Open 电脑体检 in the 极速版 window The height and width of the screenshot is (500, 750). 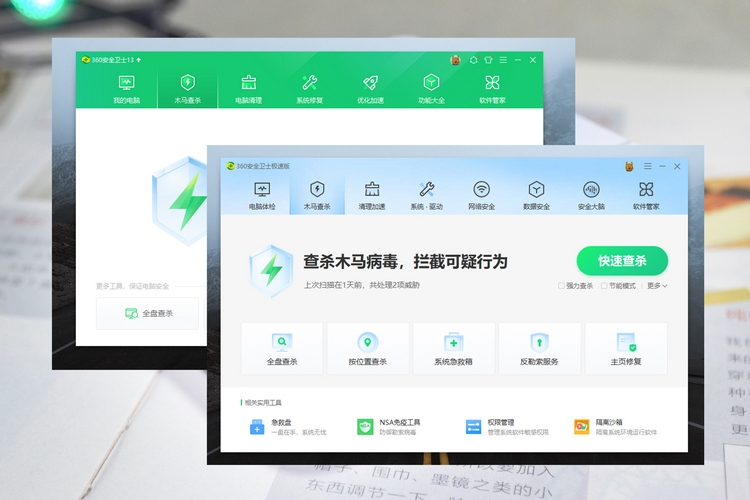(x=262, y=196)
